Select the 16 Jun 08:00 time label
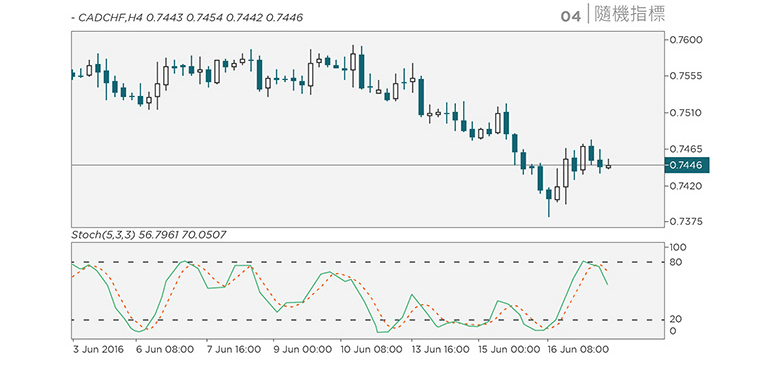This screenshot has height=370, width=766. [577, 349]
